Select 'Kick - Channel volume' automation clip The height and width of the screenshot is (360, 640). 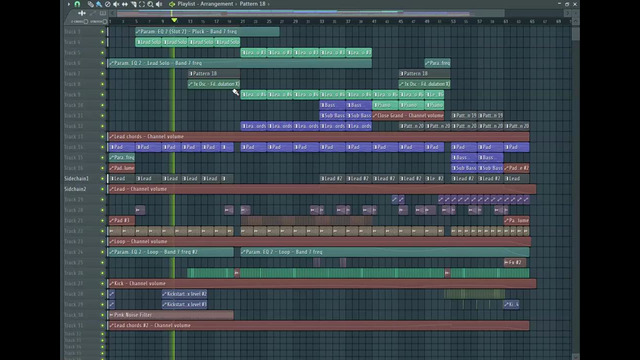coord(322,283)
